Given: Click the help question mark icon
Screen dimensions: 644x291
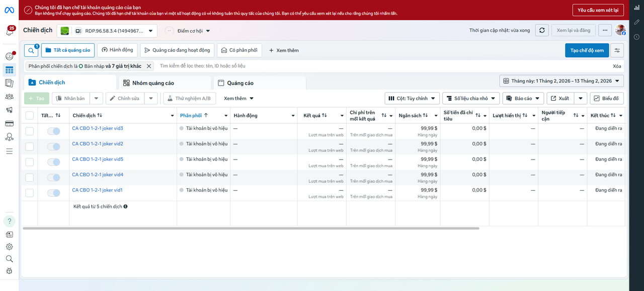Looking at the screenshot, I should tap(9, 221).
